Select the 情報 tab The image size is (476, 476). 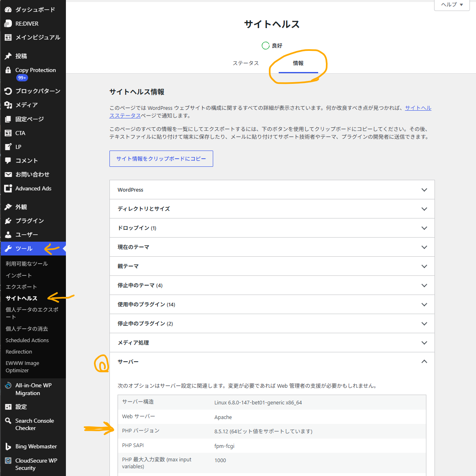298,63
